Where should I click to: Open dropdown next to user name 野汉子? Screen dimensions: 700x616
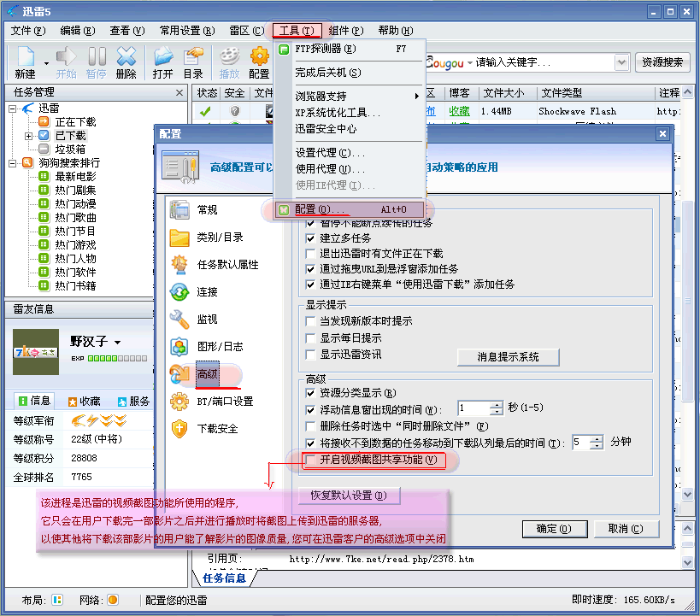[117, 343]
